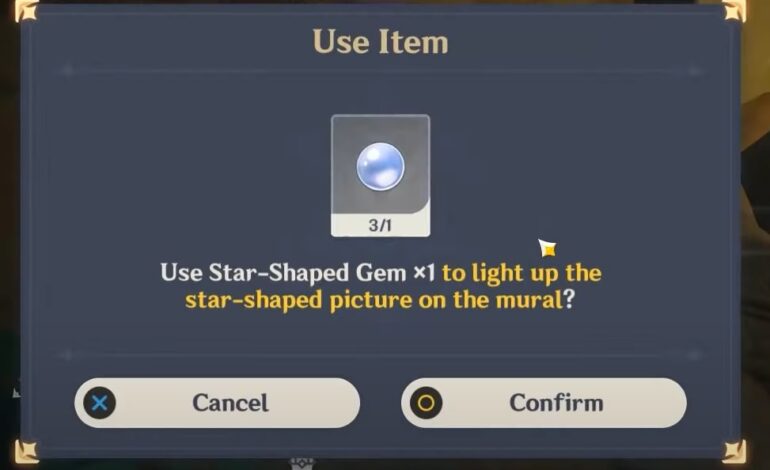The width and height of the screenshot is (770, 470).
Task: Select the blue cross icon on Cancel
Action: [100, 403]
